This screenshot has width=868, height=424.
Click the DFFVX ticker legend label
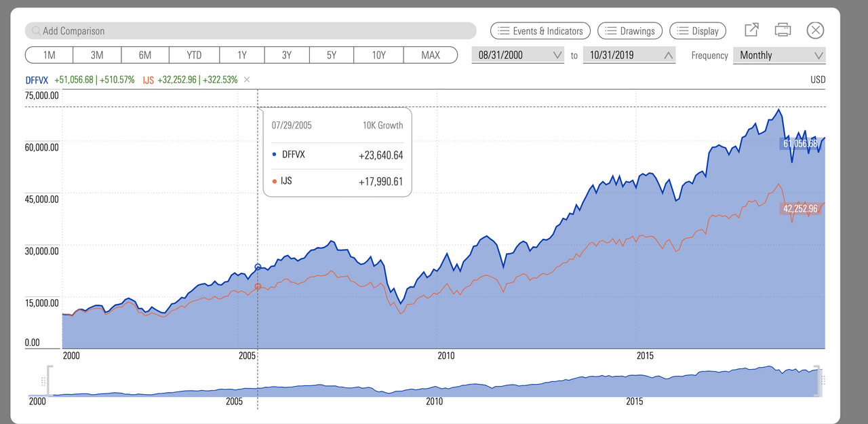click(37, 79)
